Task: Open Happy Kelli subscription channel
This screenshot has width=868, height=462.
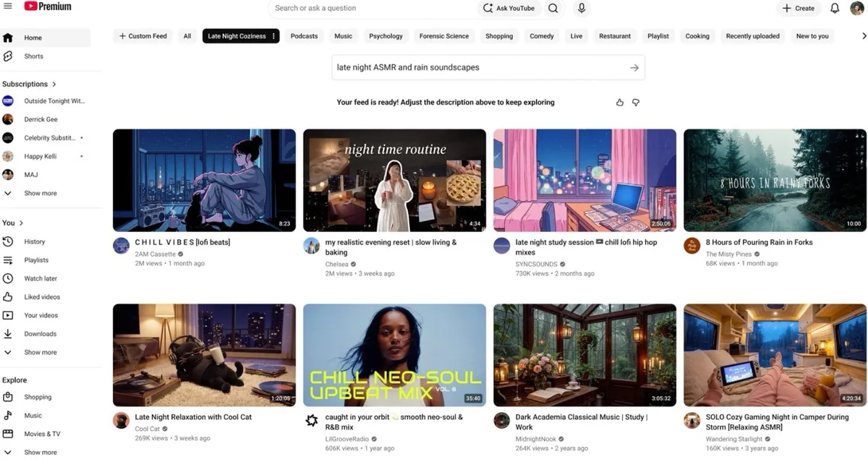Action: click(46, 156)
